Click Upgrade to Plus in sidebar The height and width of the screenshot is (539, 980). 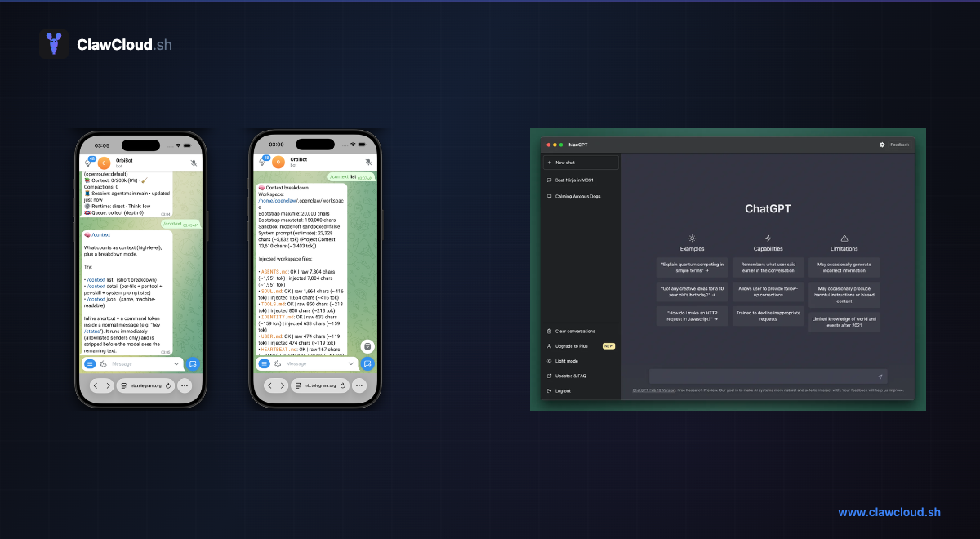(x=571, y=346)
